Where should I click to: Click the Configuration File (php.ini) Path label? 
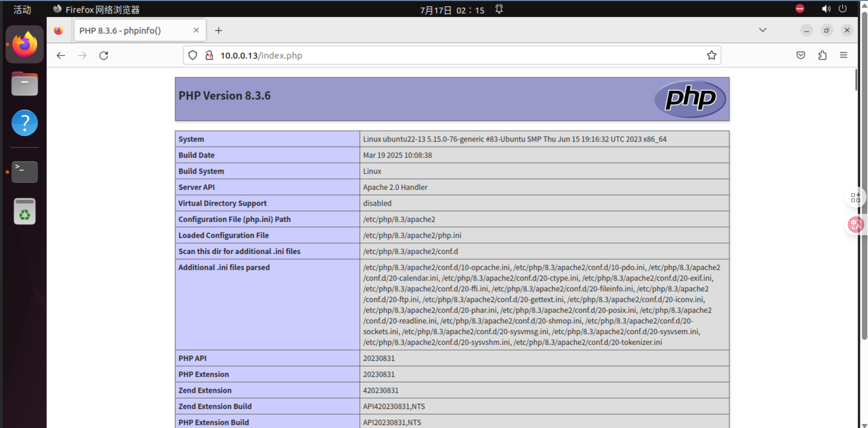coord(234,219)
